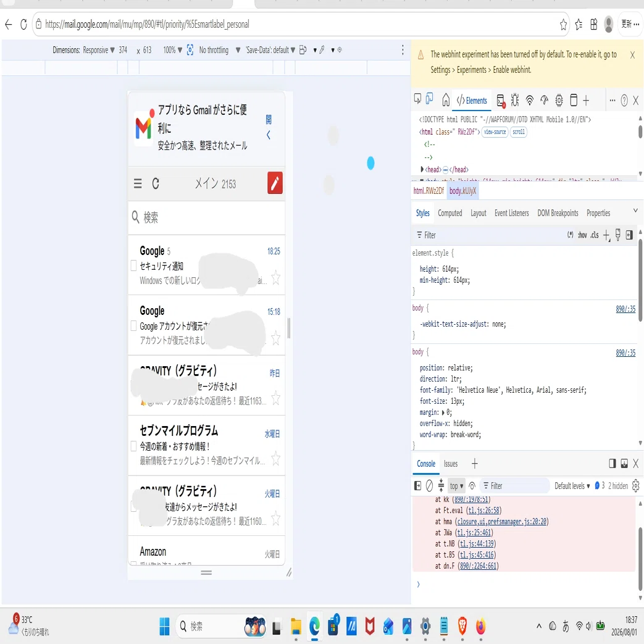Click the rotate device icon in the device toolbar
The width and height of the screenshot is (644, 644).
point(303,50)
